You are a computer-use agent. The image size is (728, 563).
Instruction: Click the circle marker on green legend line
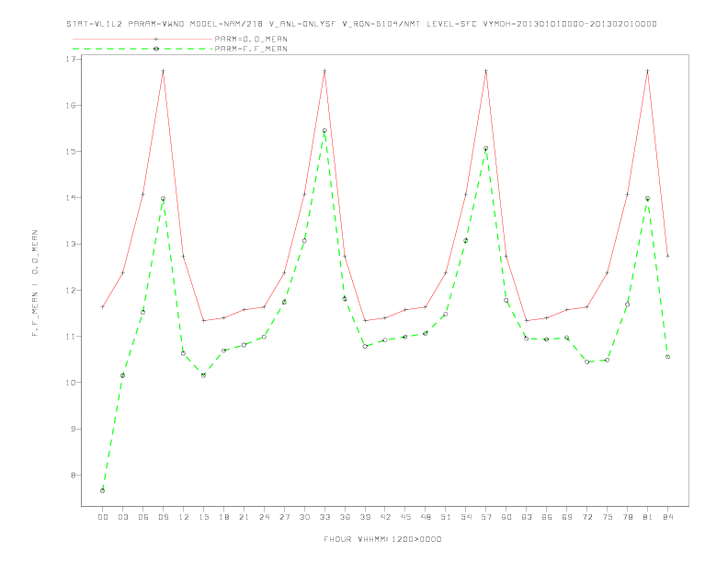coord(156,49)
